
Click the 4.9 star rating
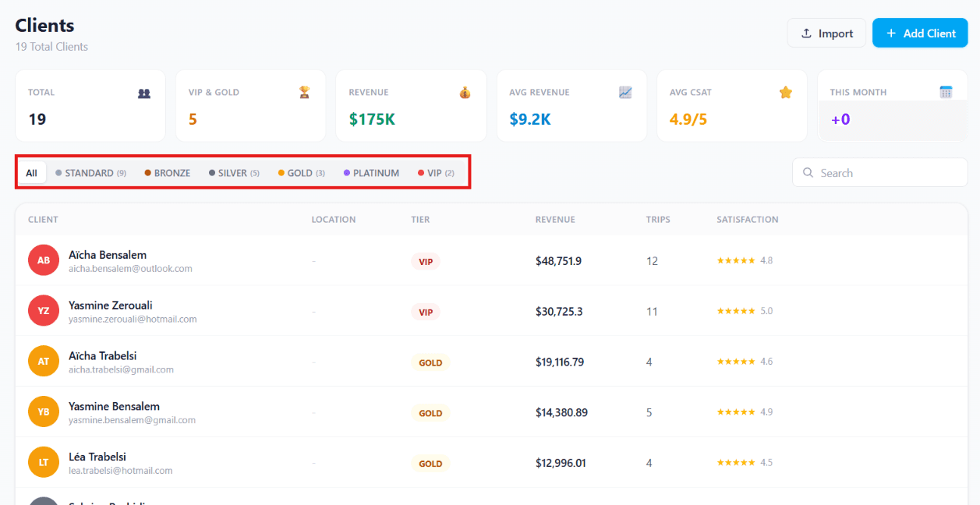pos(745,412)
